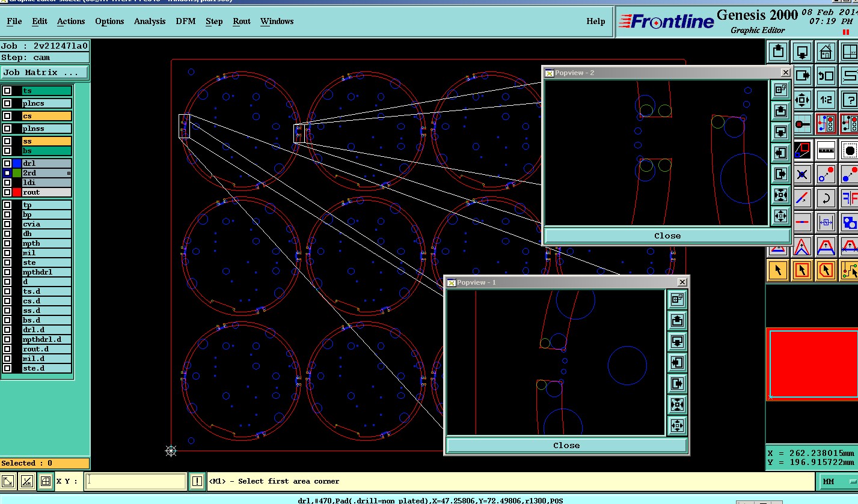
Task: Enable the checkbox for the ts layer
Action: pyautogui.click(x=7, y=91)
